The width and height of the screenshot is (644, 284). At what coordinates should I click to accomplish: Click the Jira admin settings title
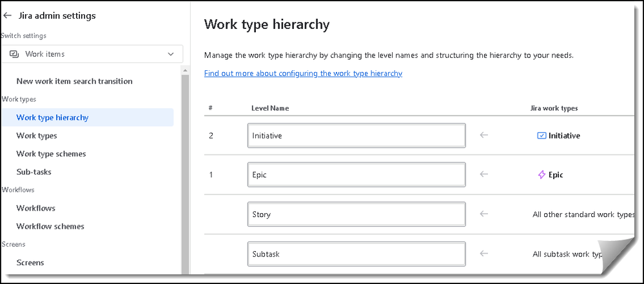click(x=57, y=15)
